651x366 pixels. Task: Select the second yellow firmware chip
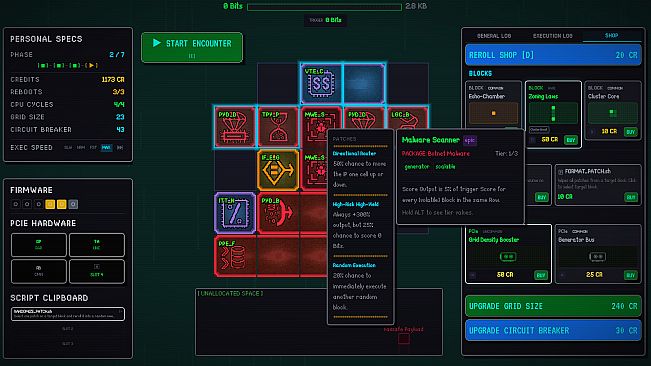[61, 204]
